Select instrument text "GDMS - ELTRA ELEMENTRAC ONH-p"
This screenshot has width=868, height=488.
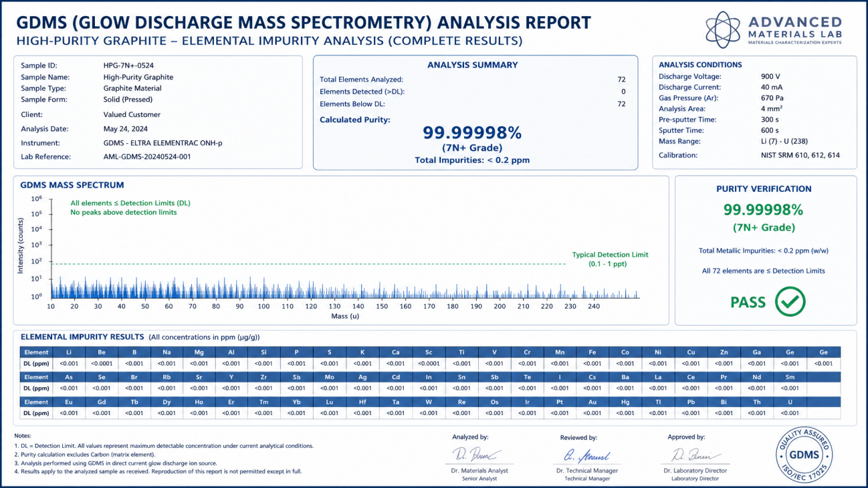[x=163, y=143]
